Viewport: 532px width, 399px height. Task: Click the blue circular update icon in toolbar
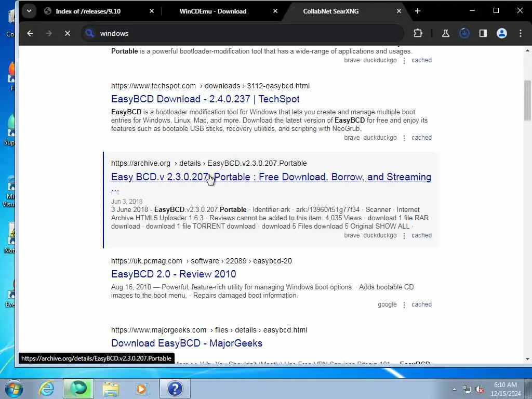464,33
